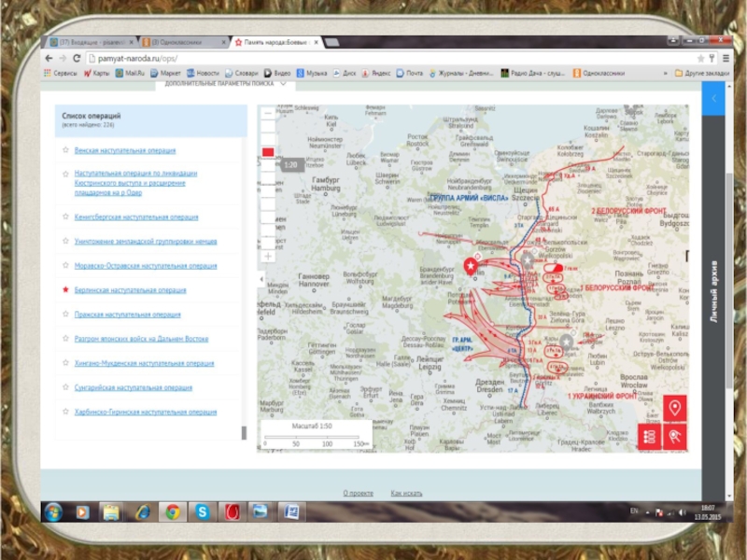The width and height of the screenshot is (747, 560).
Task: Click the red zoom level slider handle
Action: [x=268, y=151]
